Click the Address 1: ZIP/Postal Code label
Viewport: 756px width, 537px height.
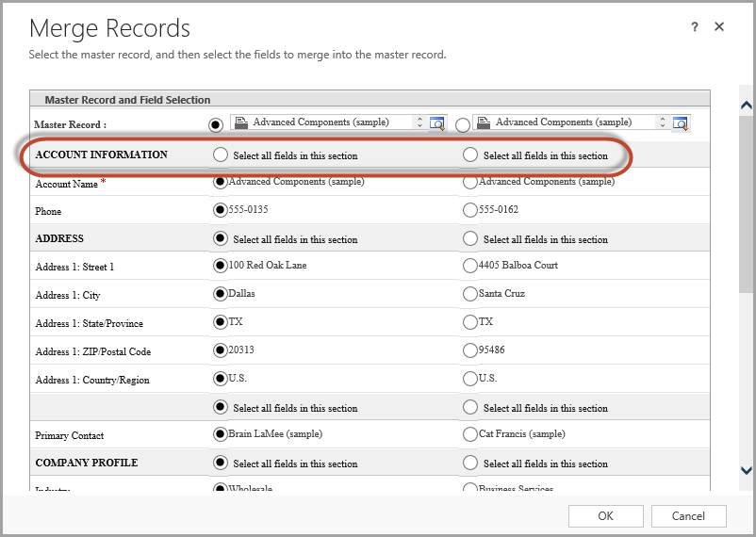[x=93, y=352]
